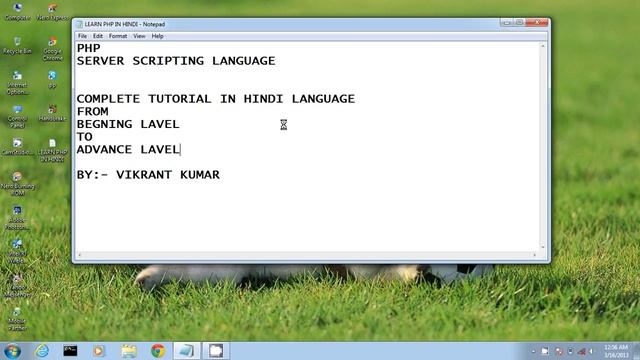Image resolution: width=640 pixels, height=360 pixels.
Task: Open the Recycle Bin desktop icon
Action: (x=17, y=45)
